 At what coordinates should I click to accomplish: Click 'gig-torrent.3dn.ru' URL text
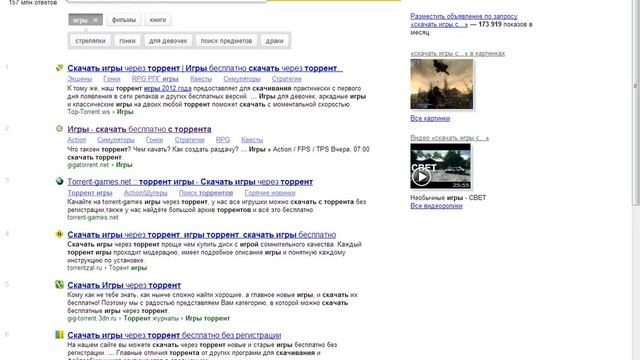click(92, 318)
